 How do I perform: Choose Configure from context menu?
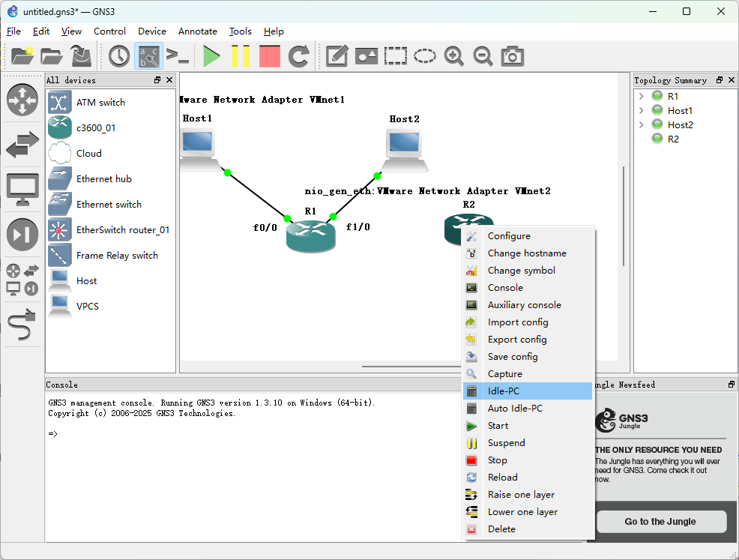coord(528,236)
